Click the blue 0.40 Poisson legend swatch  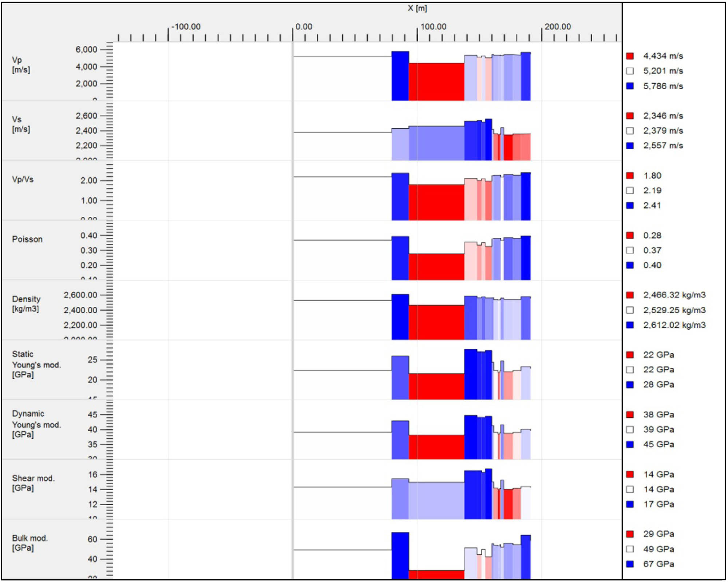pos(630,265)
